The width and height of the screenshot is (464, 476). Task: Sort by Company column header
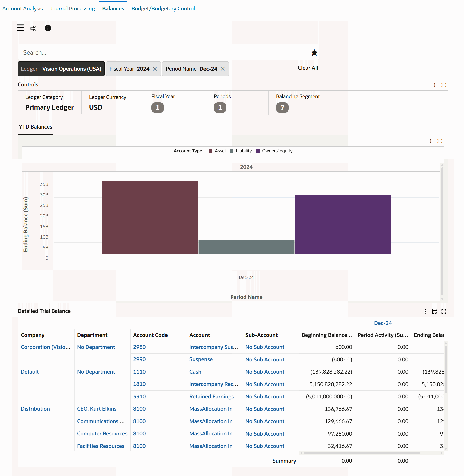click(33, 335)
